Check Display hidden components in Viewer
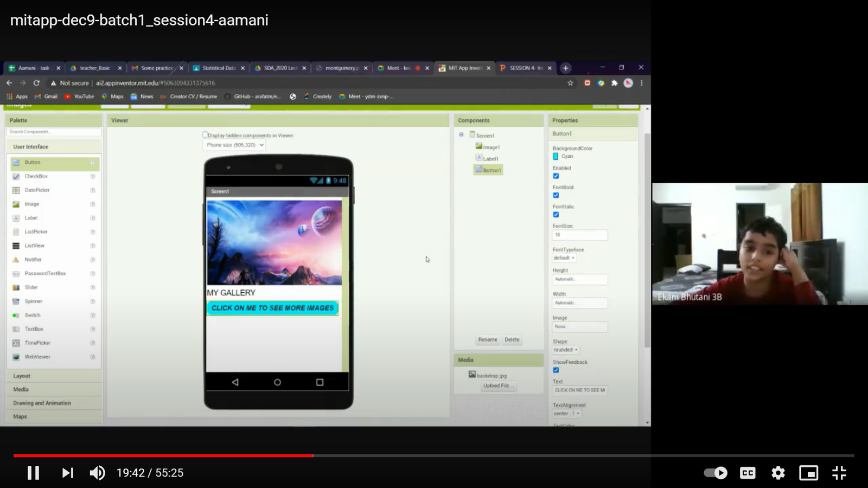The width and height of the screenshot is (868, 488). pos(205,134)
